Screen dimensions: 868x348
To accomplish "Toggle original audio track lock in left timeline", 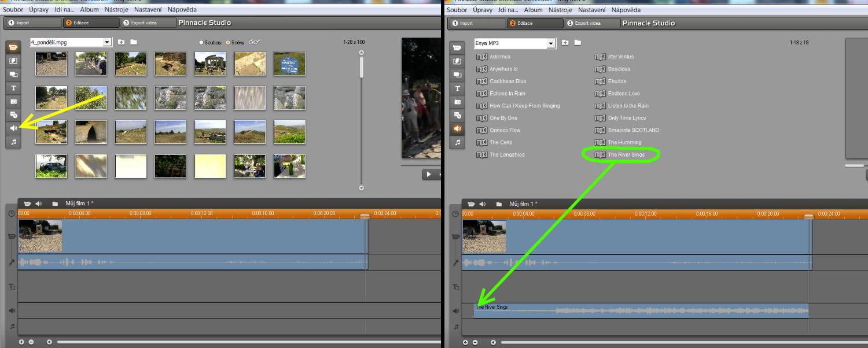I will tap(12, 262).
